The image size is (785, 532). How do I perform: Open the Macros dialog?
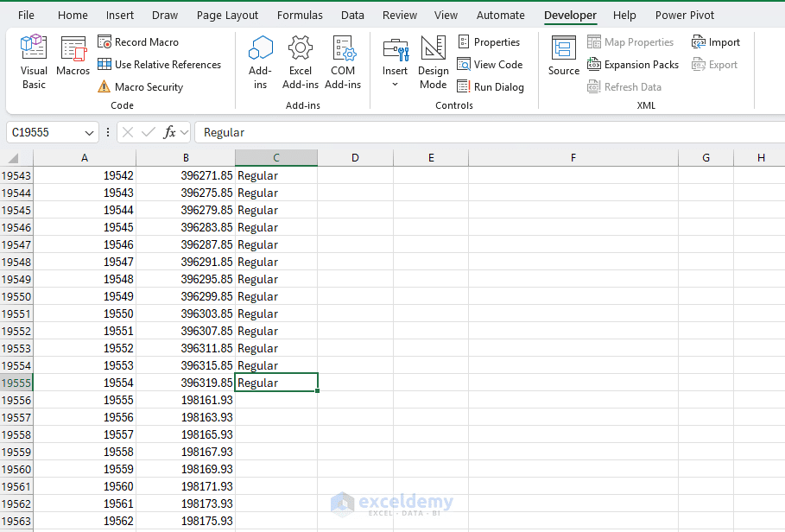click(x=73, y=56)
